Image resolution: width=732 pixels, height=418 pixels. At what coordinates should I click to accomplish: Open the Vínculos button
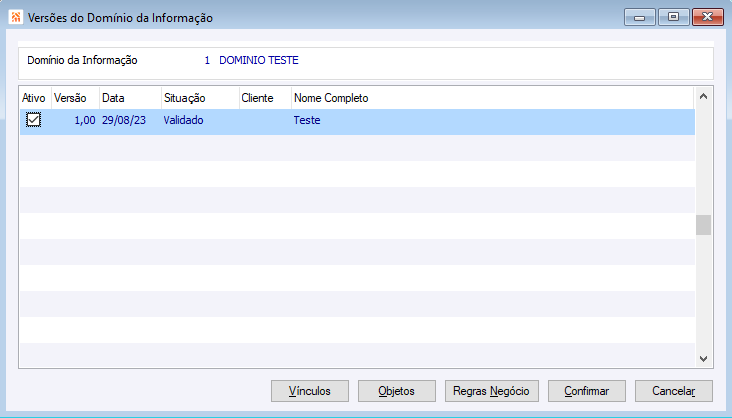(310, 391)
